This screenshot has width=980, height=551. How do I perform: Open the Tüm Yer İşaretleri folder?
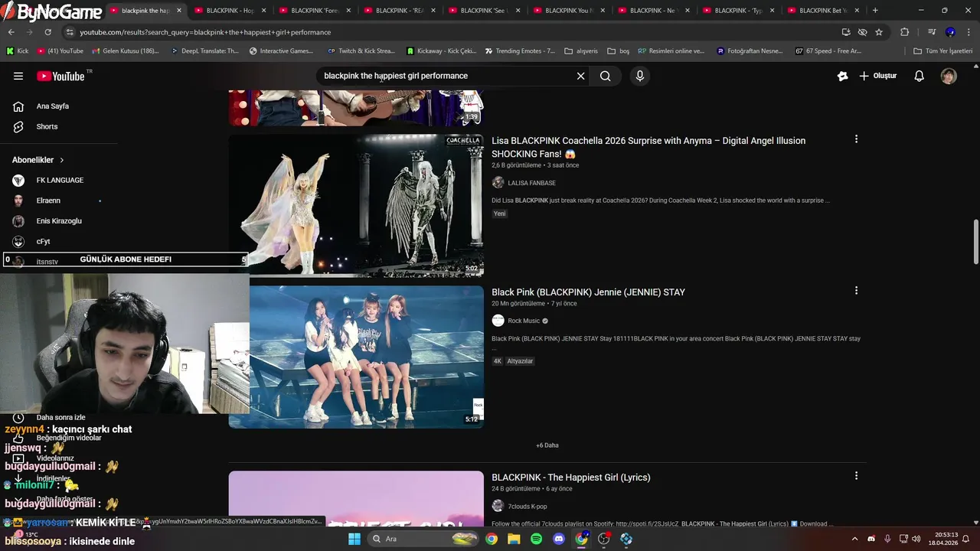pyautogui.click(x=942, y=51)
